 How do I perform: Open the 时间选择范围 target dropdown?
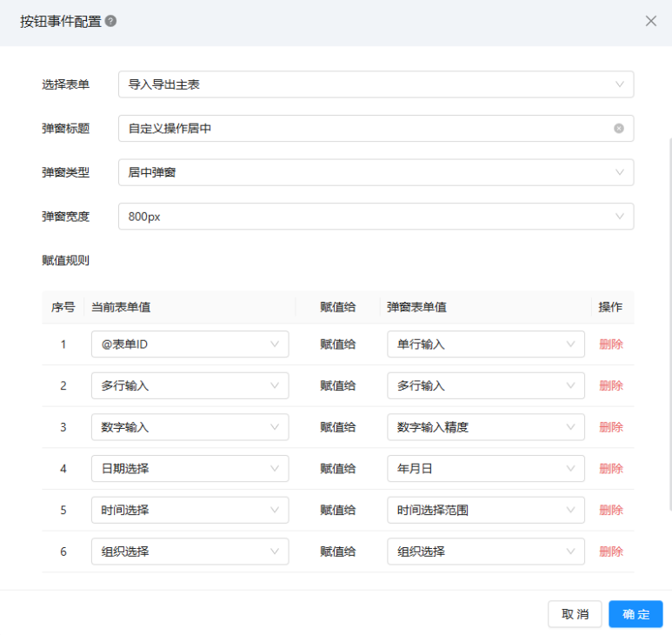[x=485, y=510]
